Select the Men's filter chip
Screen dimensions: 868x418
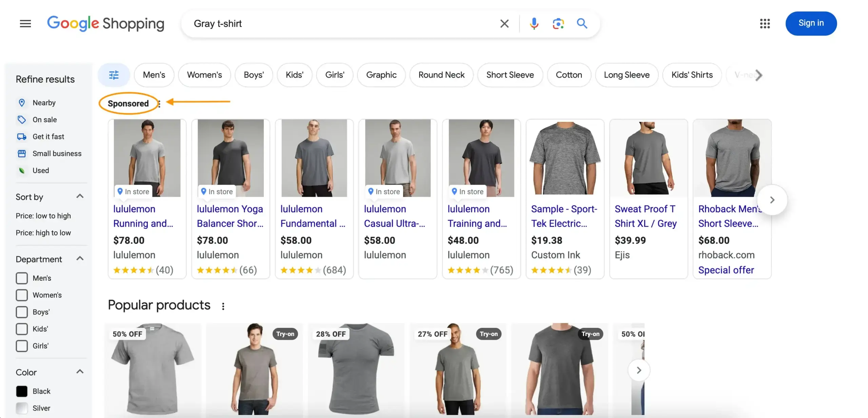[x=154, y=75]
